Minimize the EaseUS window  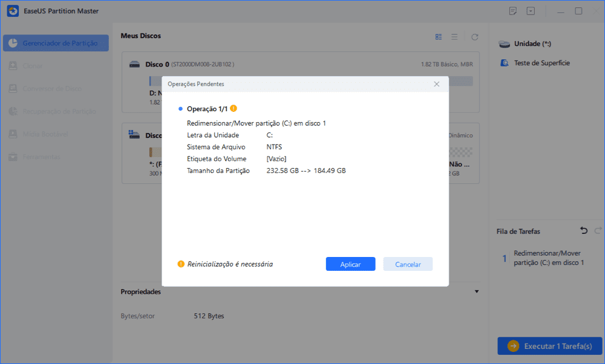[561, 11]
